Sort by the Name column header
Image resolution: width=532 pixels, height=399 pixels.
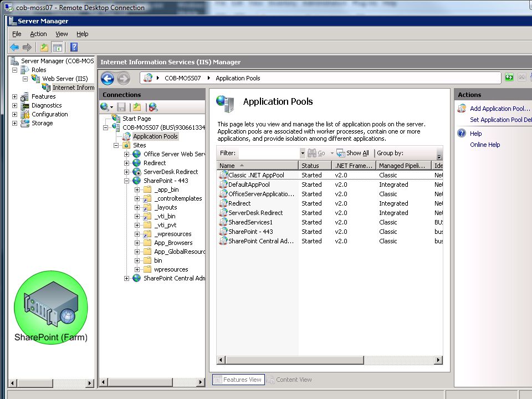258,166
